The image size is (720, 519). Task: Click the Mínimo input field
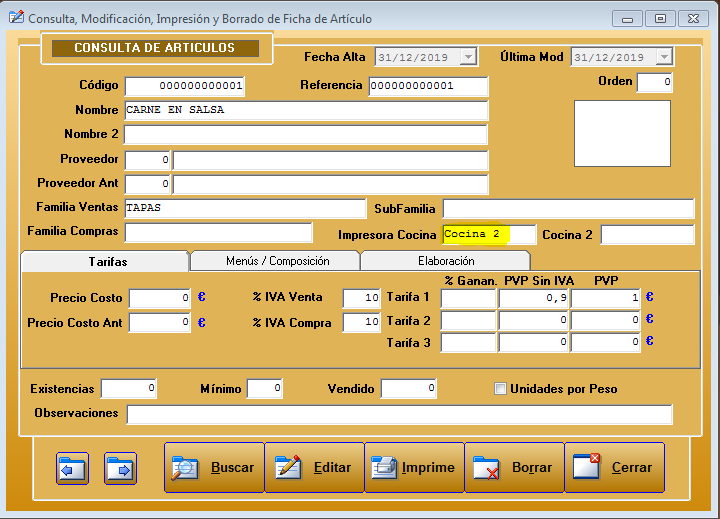(x=264, y=389)
